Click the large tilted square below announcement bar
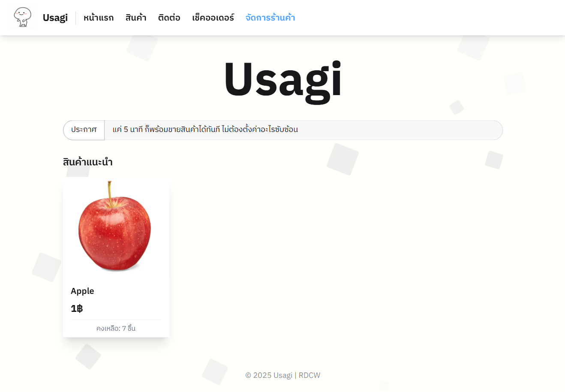The height and width of the screenshot is (392, 565). [x=343, y=159]
